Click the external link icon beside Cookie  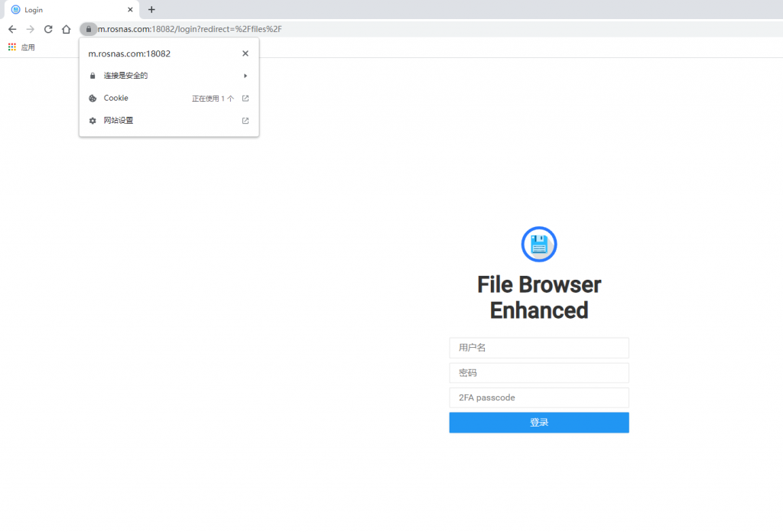tap(245, 99)
